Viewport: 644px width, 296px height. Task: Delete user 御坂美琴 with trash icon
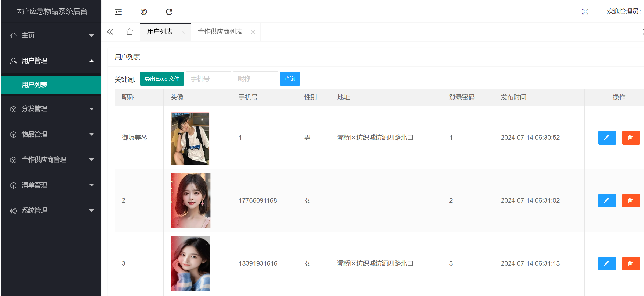(631, 138)
